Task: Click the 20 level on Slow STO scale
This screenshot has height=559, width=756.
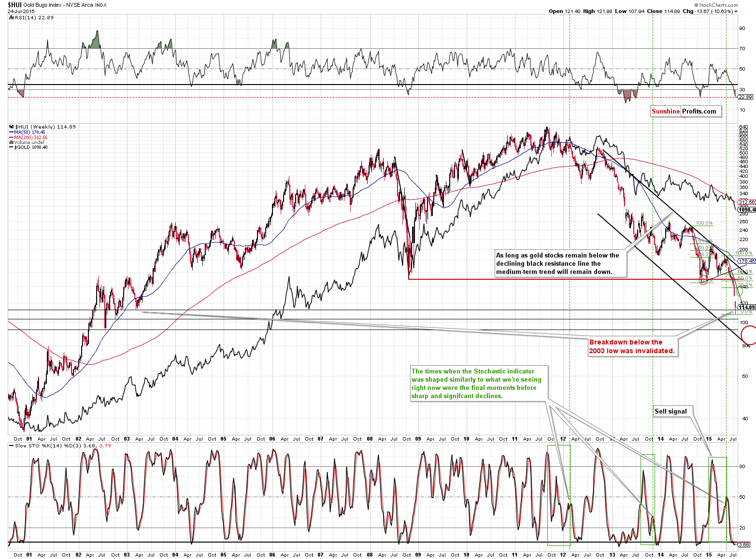Action: tap(742, 528)
